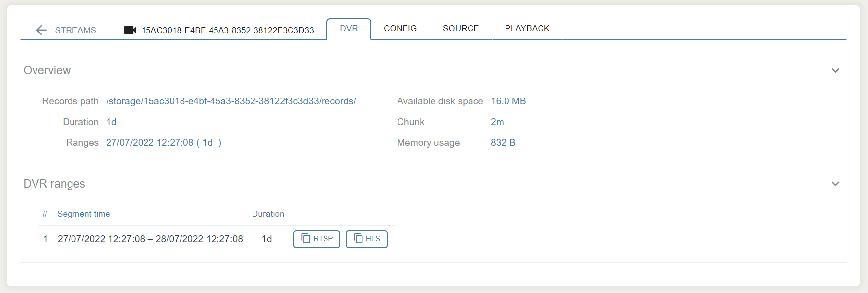The height and width of the screenshot is (293, 868).
Task: Go to the PLAYBACK tab
Action: (x=527, y=29)
